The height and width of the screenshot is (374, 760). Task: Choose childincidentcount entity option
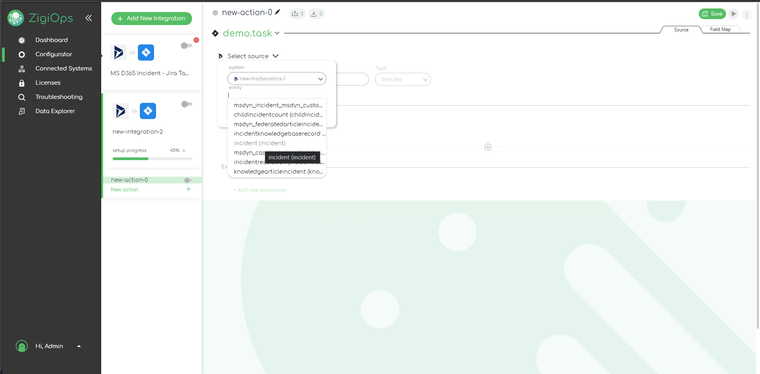[x=277, y=115]
